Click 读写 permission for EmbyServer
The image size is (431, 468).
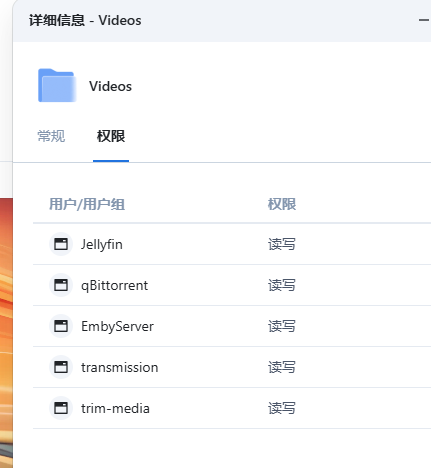coord(282,326)
